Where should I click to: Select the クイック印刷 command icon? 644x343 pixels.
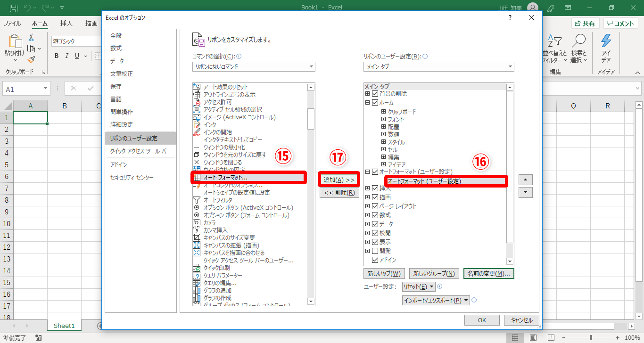click(197, 268)
